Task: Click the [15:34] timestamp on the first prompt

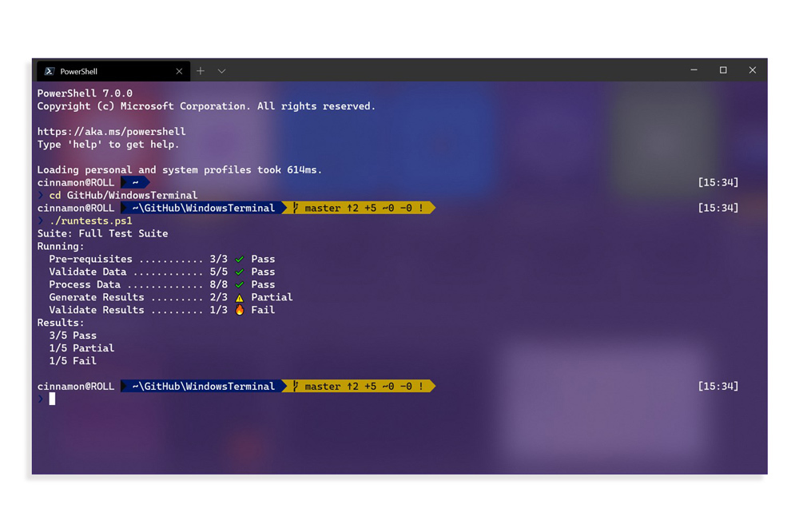Action: click(718, 182)
